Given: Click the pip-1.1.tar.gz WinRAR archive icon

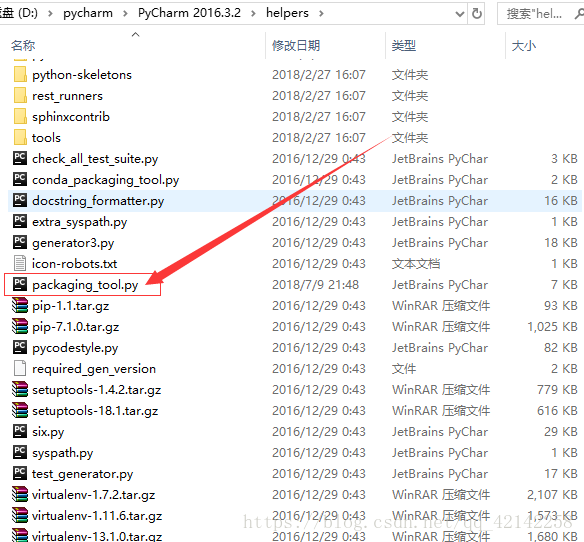Looking at the screenshot, I should (x=20, y=305).
